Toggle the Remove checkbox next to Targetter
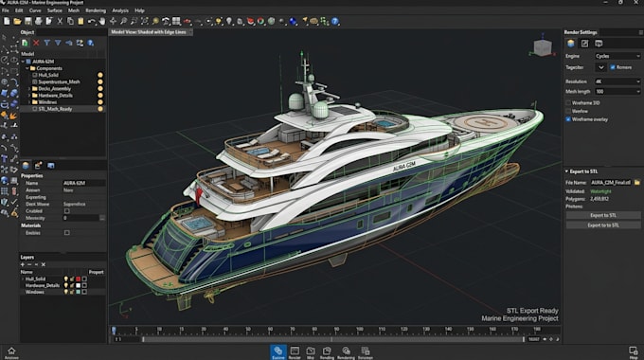This screenshot has width=644, height=360. pyautogui.click(x=613, y=67)
